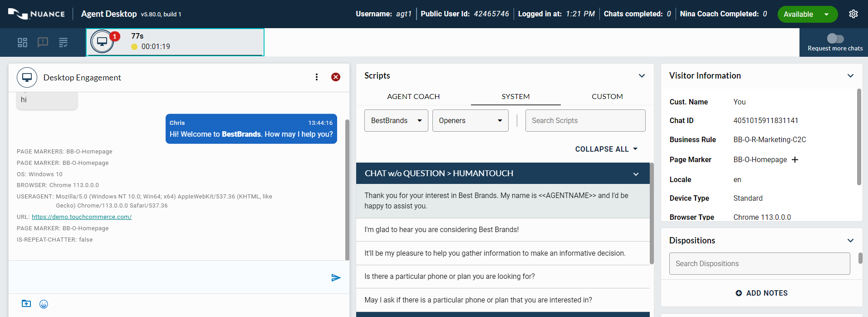Open the checklist summary icon
The height and width of the screenshot is (317, 868).
click(x=63, y=43)
